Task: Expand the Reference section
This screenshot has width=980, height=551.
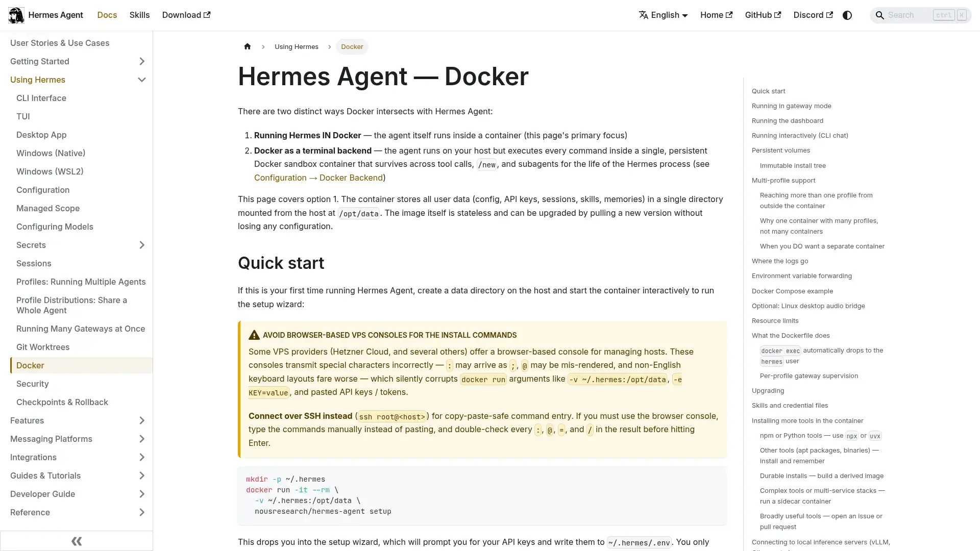Action: (141, 512)
